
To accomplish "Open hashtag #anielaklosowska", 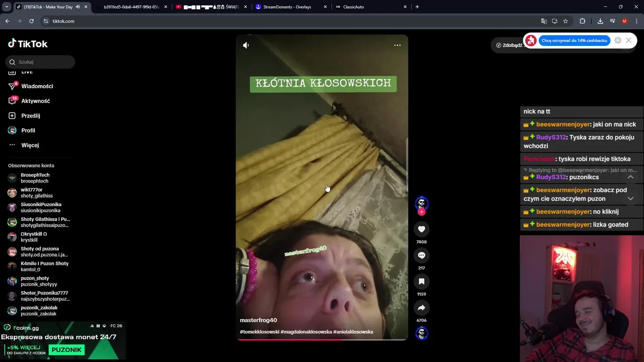I will [353, 332].
